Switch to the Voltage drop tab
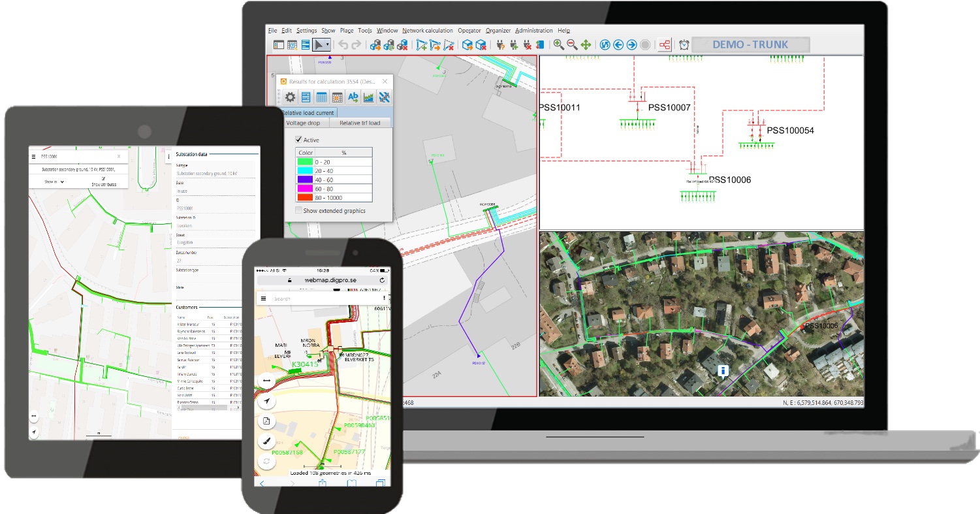This screenshot has width=980, height=514. (303, 123)
